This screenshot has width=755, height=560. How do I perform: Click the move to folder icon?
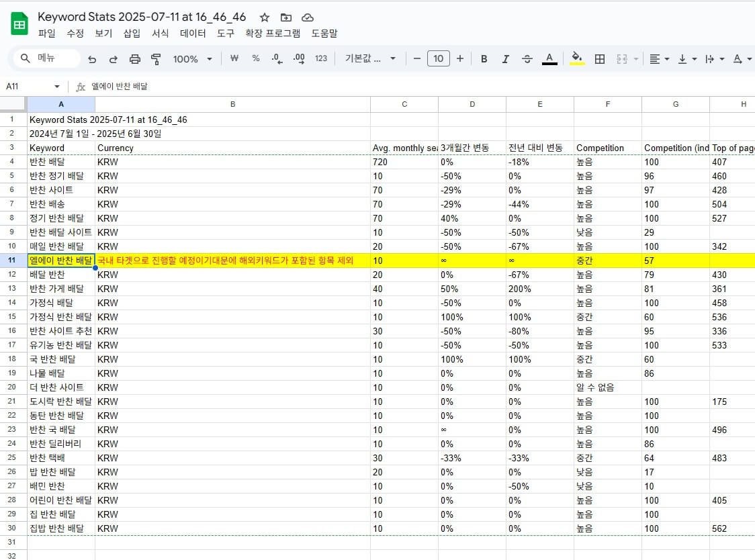coord(286,17)
